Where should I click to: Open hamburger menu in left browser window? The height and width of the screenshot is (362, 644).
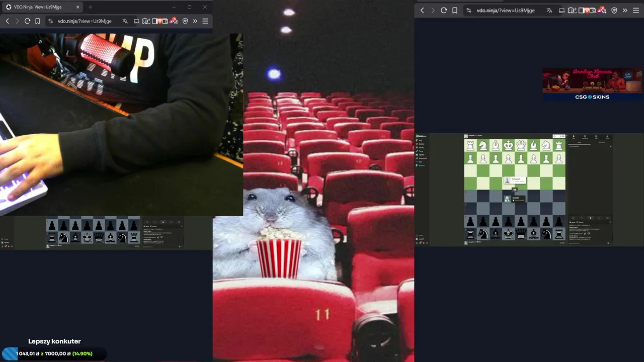205,21
